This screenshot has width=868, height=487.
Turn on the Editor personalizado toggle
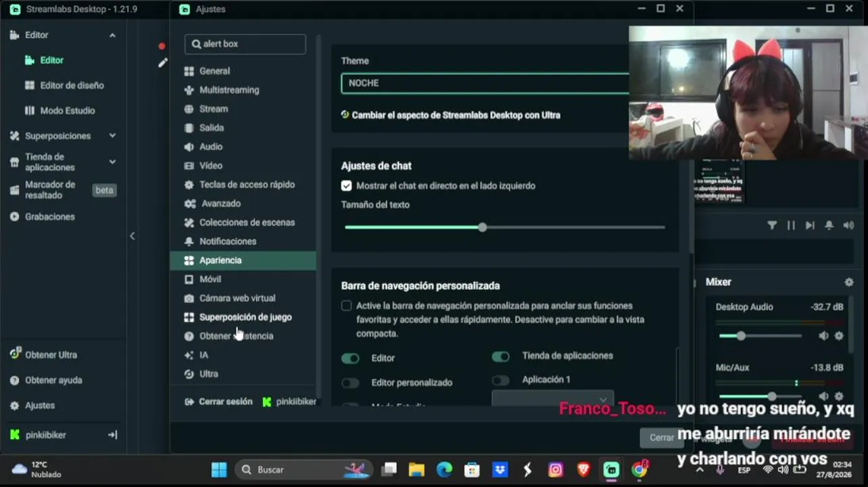(x=350, y=383)
